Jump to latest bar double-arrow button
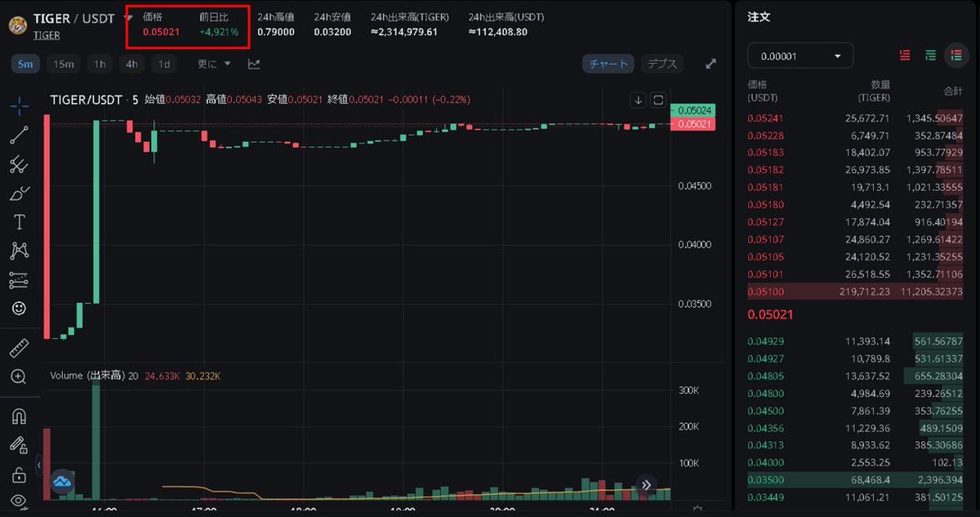This screenshot has height=517, width=980. click(645, 485)
